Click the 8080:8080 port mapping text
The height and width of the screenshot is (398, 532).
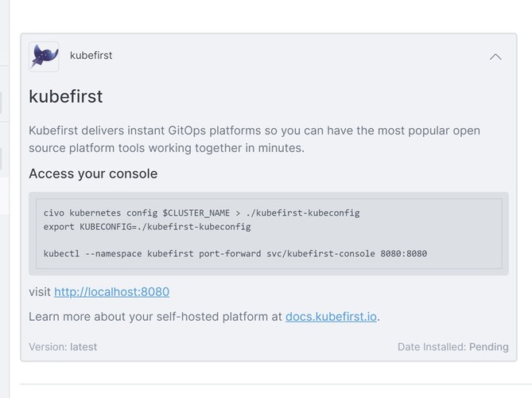tap(404, 254)
